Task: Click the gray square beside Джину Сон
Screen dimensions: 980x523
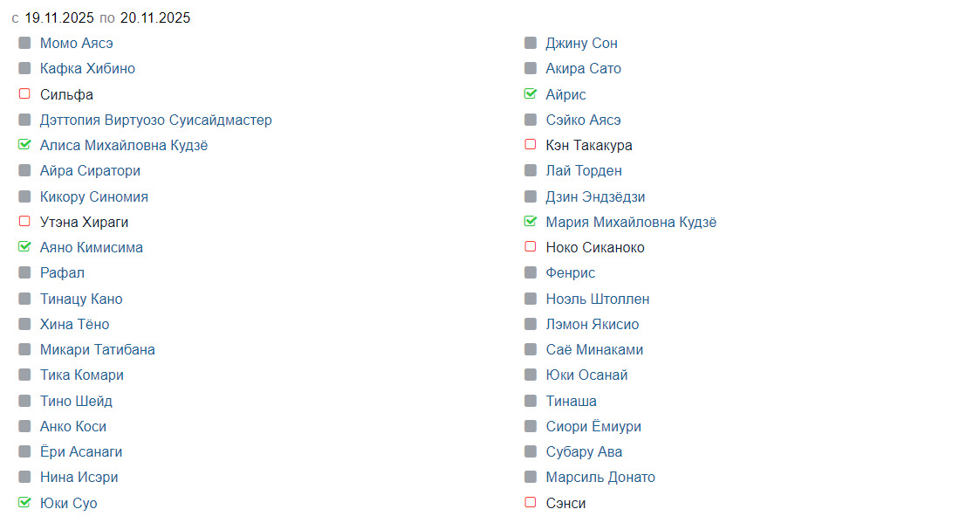Action: pos(531,43)
